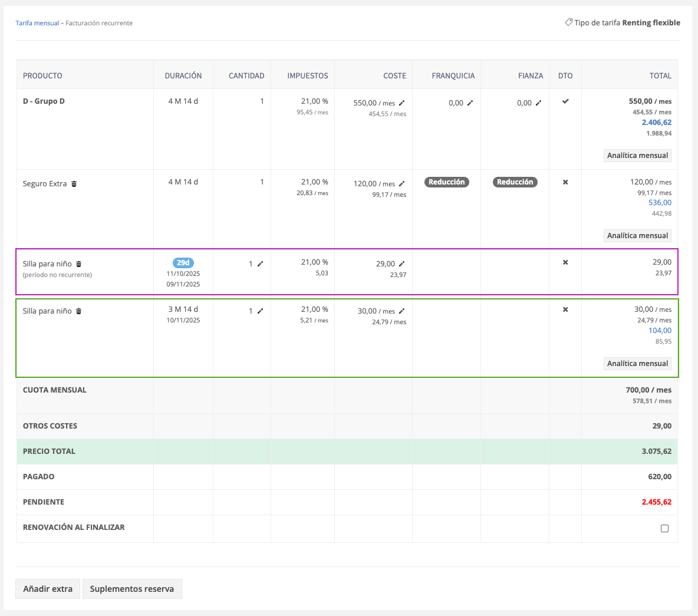Edit quantity of the 29-day Silla para niño
The height and width of the screenshot is (616, 698).
[260, 263]
